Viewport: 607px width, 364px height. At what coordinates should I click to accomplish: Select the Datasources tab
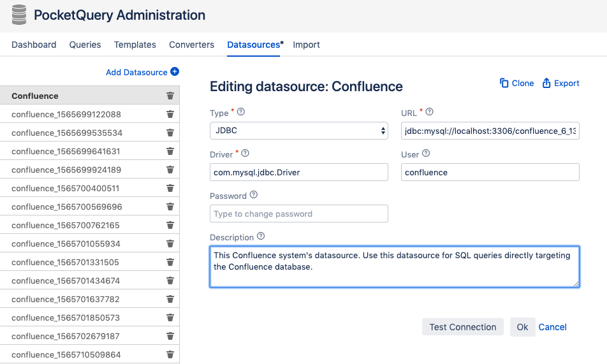[x=254, y=45]
